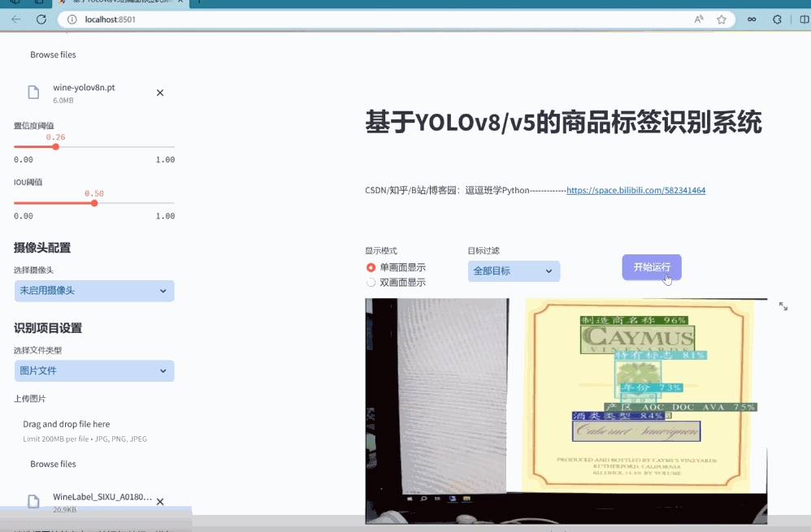The width and height of the screenshot is (811, 532).
Task: Click the 基于YOLOv8/v5的商品标签识别系统 title
Action: pyautogui.click(x=563, y=123)
